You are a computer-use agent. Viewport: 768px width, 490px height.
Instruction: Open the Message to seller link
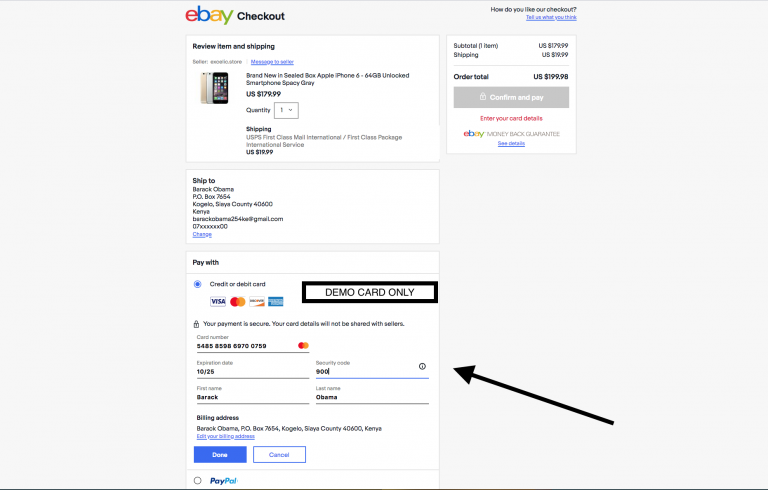tap(272, 62)
